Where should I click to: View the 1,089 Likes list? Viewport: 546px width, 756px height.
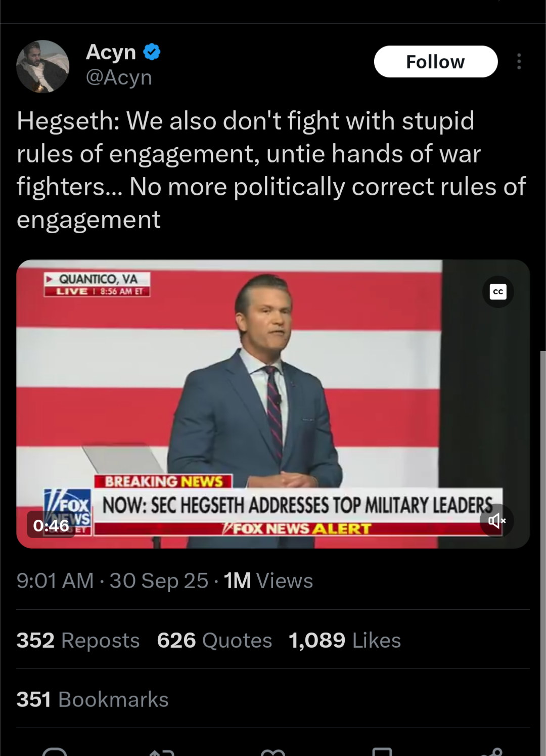pos(345,640)
